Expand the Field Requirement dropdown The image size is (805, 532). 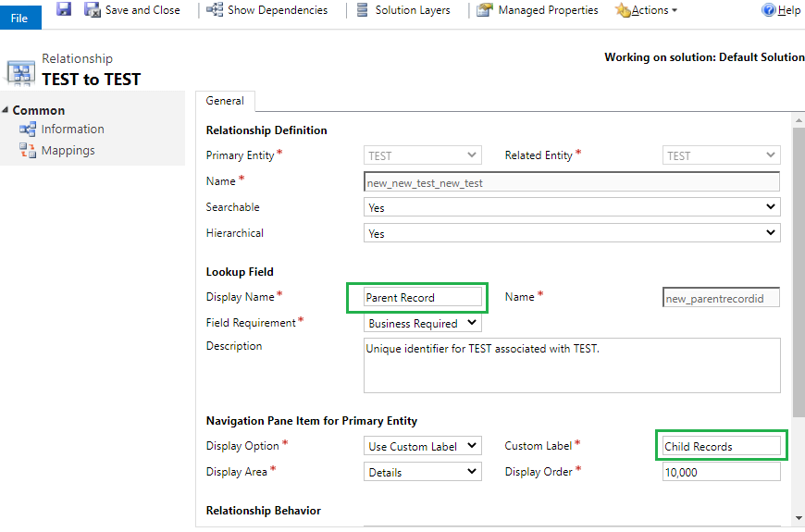[x=423, y=323]
